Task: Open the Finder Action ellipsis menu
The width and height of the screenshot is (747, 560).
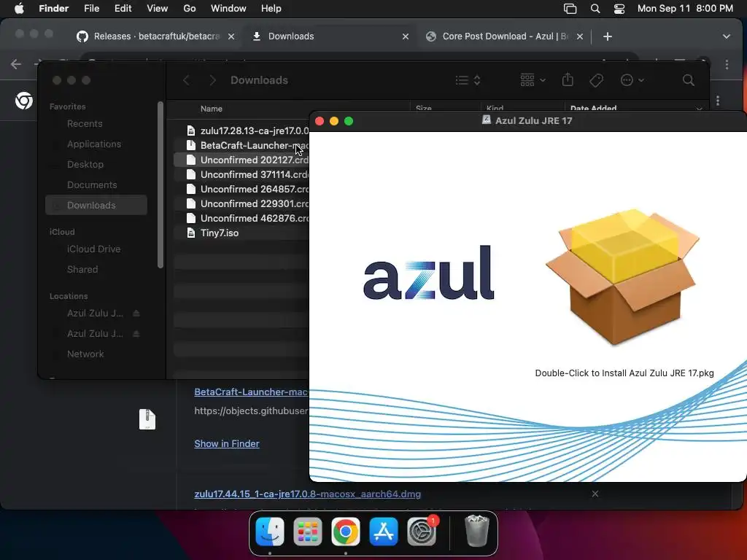Action: (x=632, y=80)
